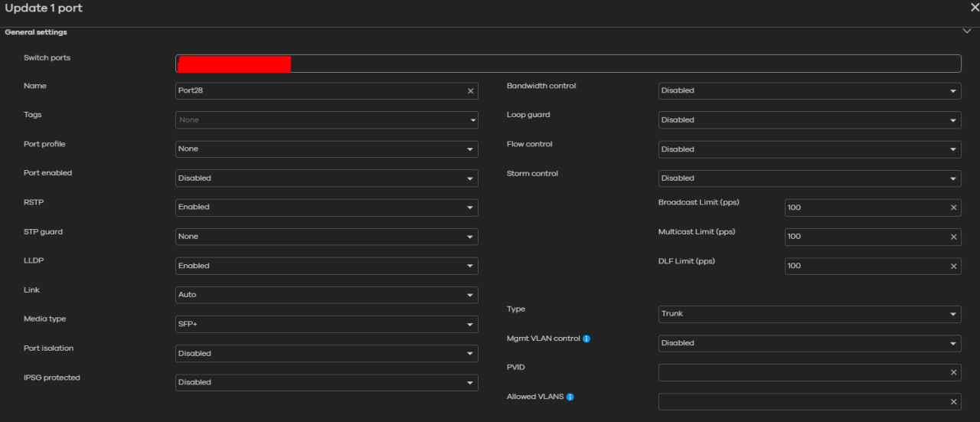980x422 pixels.
Task: Click the Flow control label
Action: click(529, 144)
